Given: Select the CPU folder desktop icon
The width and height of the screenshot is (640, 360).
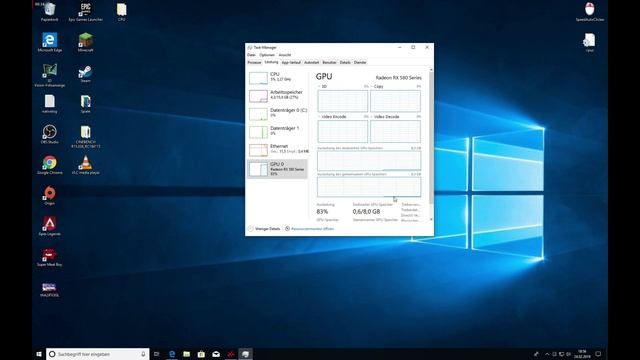Looking at the screenshot, I should 121,11.
